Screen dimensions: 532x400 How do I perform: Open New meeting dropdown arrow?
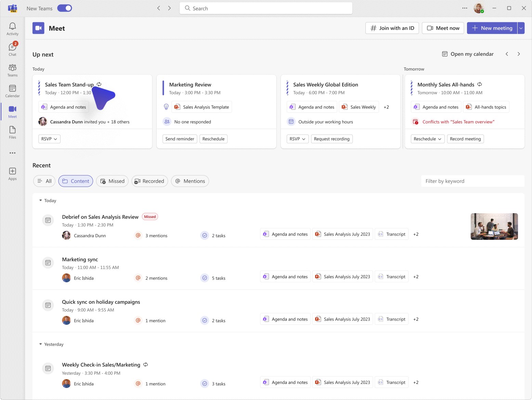[521, 28]
